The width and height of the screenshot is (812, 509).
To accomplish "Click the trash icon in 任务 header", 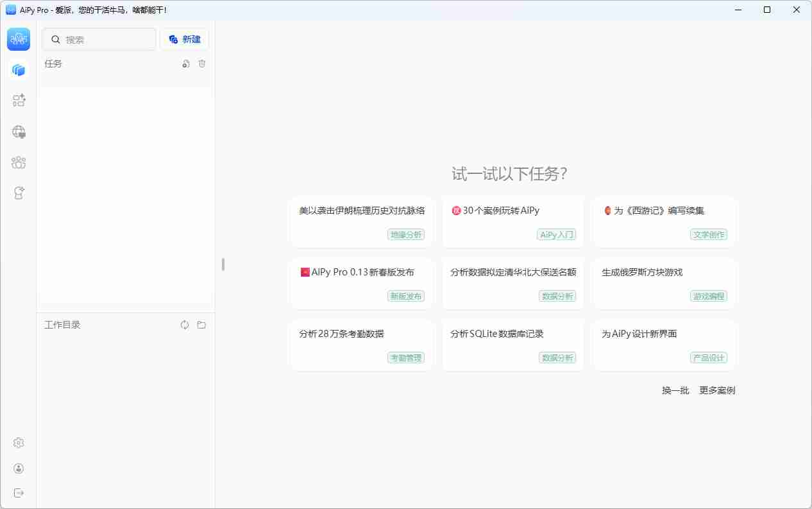I will [202, 64].
